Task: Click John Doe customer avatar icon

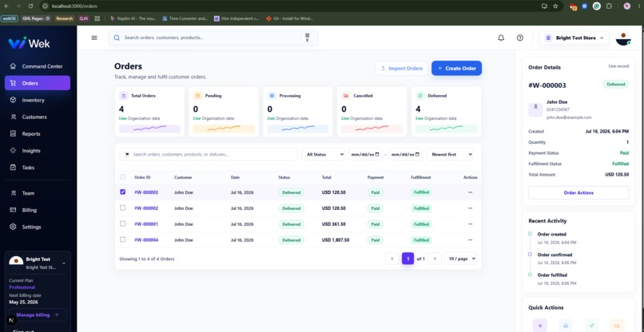Action: pos(535,109)
